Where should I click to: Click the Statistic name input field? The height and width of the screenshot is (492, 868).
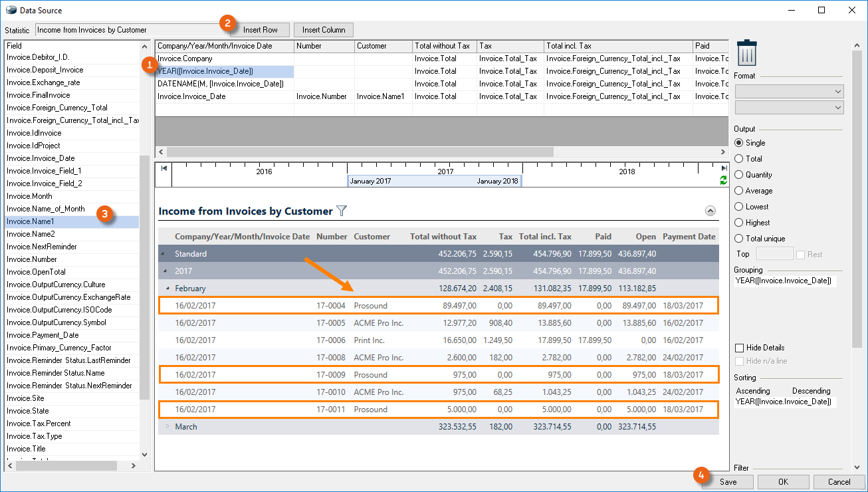pos(126,30)
